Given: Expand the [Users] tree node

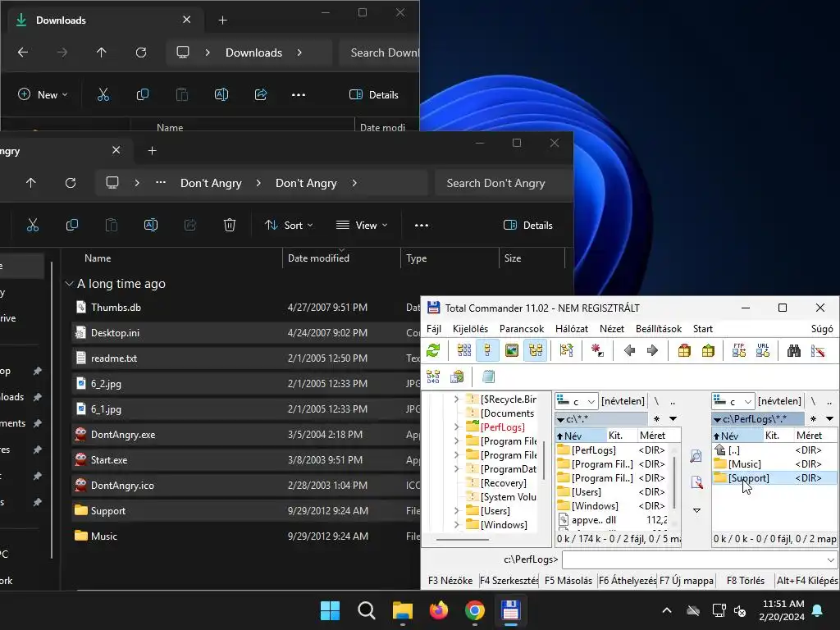Looking at the screenshot, I should 456,510.
